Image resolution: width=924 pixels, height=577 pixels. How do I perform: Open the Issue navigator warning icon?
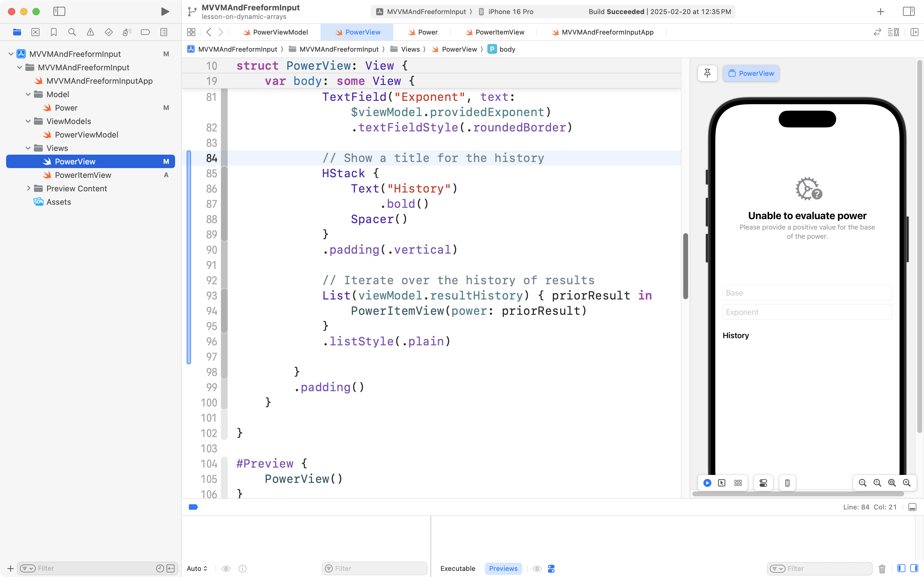[x=90, y=32]
